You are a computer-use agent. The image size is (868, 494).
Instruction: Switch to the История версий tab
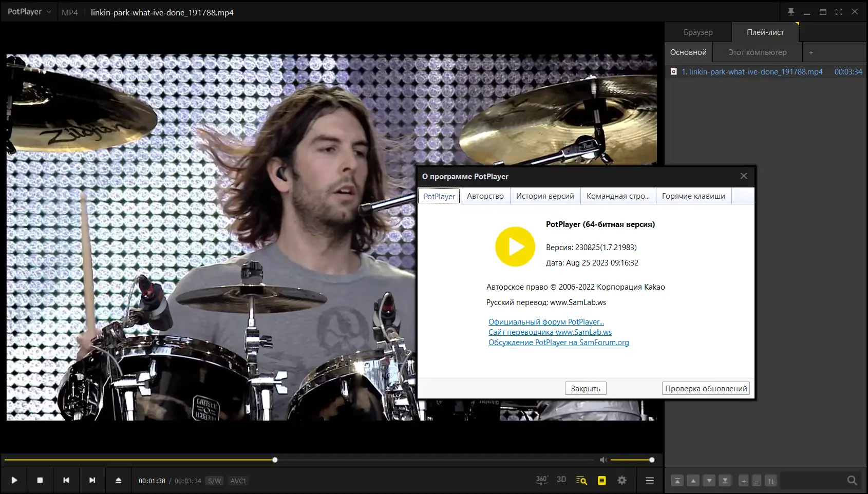545,196
